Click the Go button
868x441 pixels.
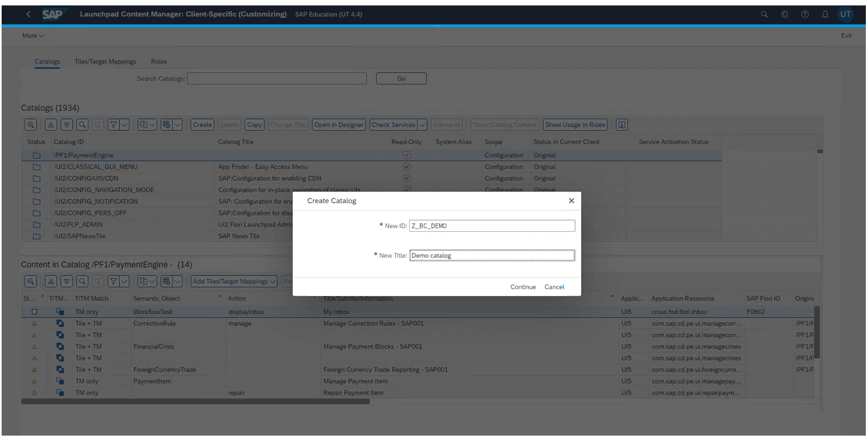click(x=401, y=79)
